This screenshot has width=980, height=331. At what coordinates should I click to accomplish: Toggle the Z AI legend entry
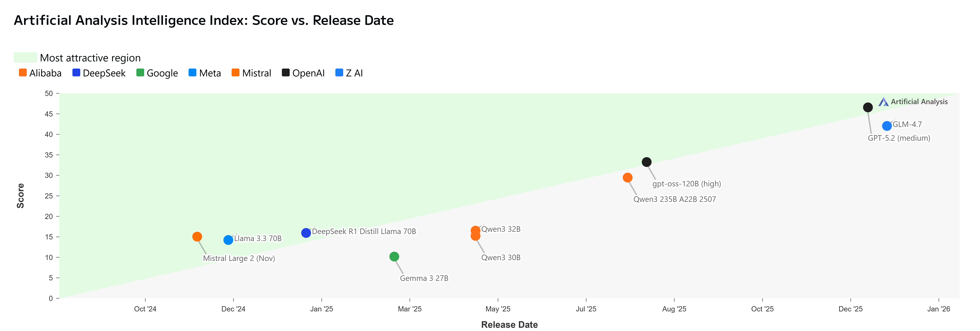[x=354, y=73]
